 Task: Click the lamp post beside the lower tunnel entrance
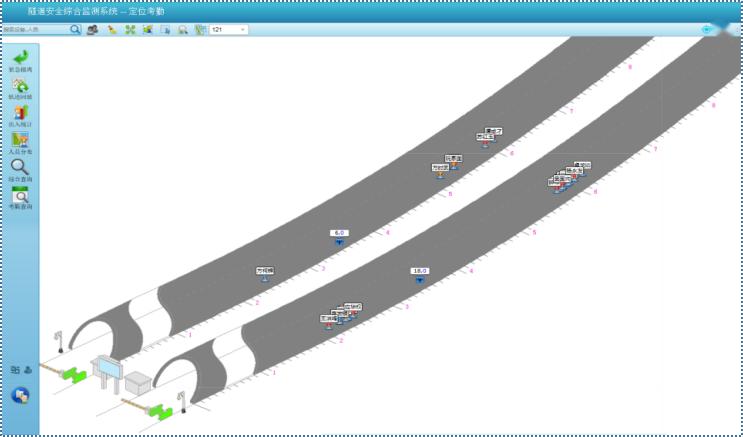click(x=181, y=402)
